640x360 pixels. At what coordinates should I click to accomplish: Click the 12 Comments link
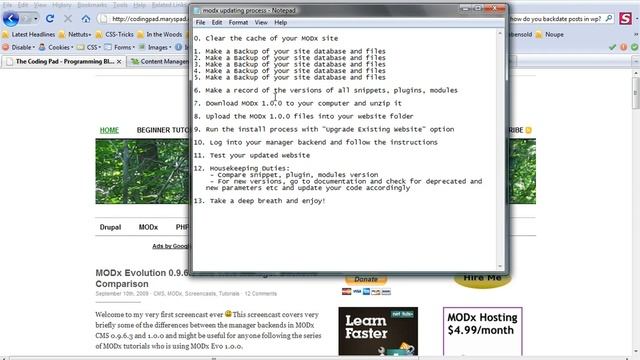click(x=260, y=293)
